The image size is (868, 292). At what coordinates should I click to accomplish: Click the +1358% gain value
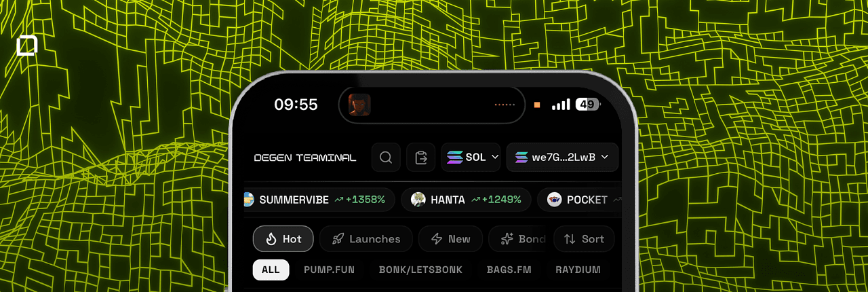[x=366, y=200]
